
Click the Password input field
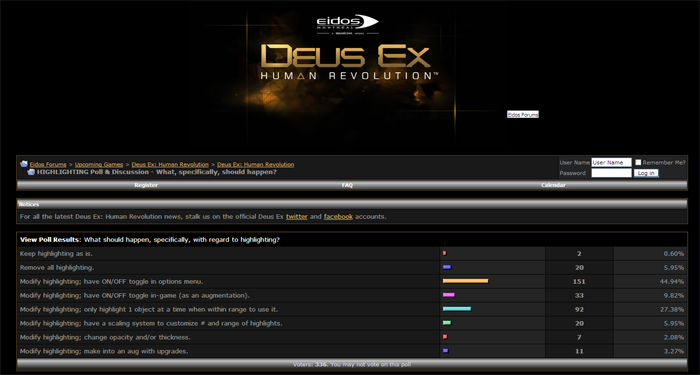pos(611,173)
